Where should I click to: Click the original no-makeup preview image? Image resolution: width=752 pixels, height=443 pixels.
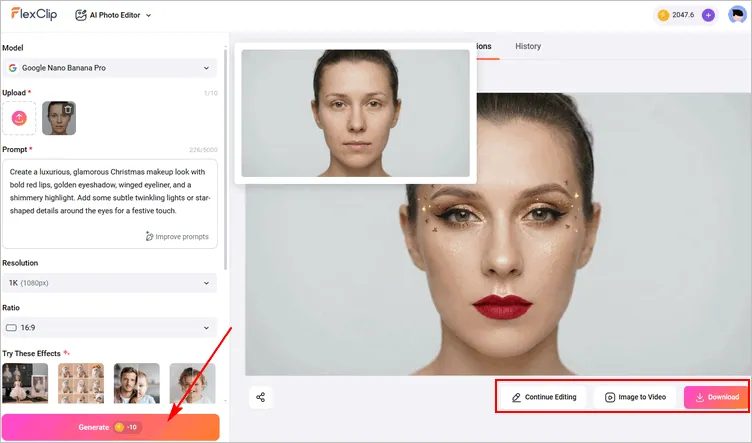[x=355, y=113]
